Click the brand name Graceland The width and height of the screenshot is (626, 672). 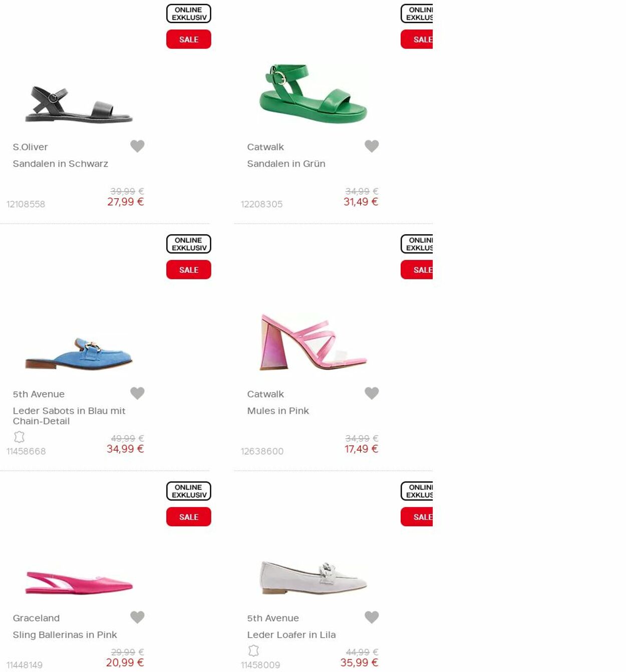coord(36,617)
